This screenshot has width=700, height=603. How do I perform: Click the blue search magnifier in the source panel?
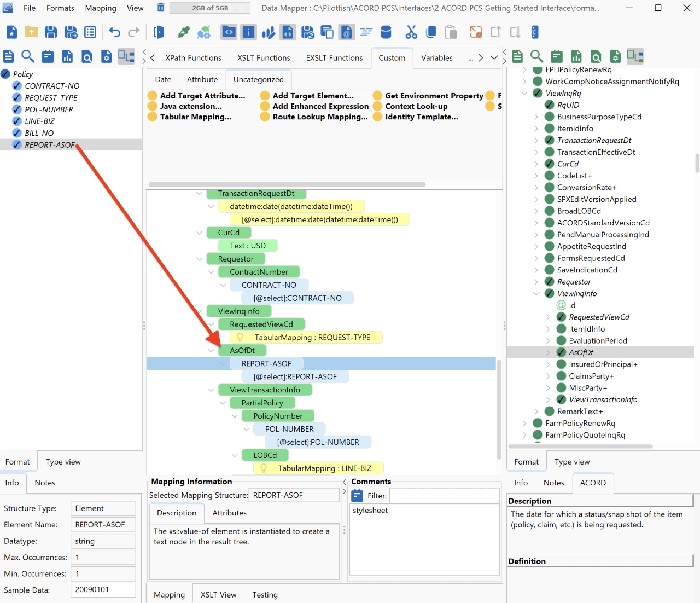tap(28, 56)
